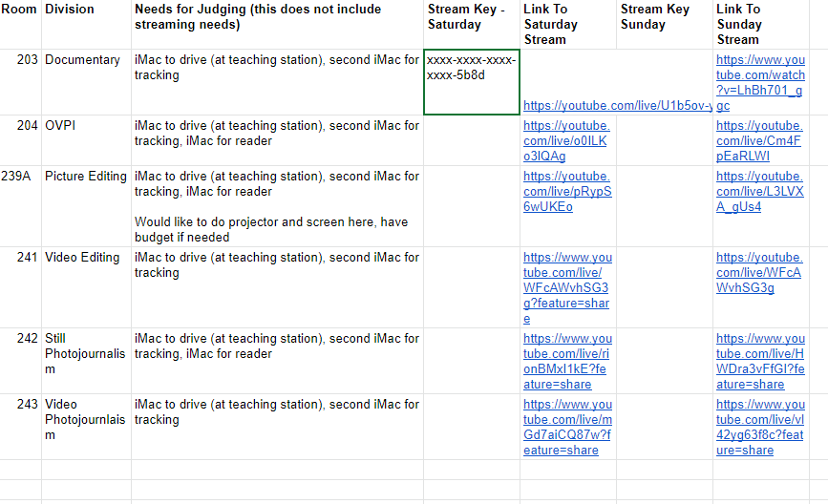The width and height of the screenshot is (828, 504).
Task: Open Video Editing Saturday stream link
Action: (567, 288)
